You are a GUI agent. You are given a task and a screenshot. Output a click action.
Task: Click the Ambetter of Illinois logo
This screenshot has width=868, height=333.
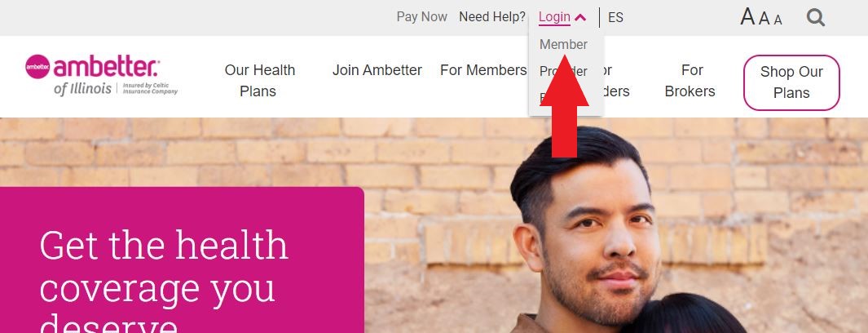(x=101, y=75)
